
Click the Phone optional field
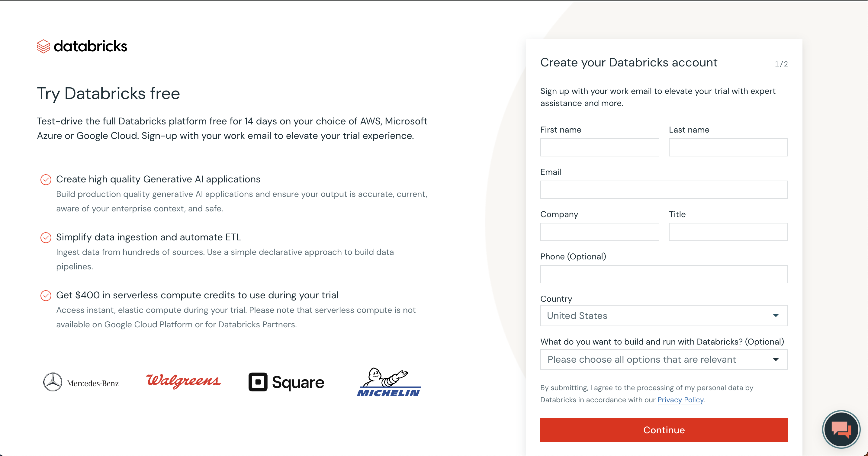[664, 274]
